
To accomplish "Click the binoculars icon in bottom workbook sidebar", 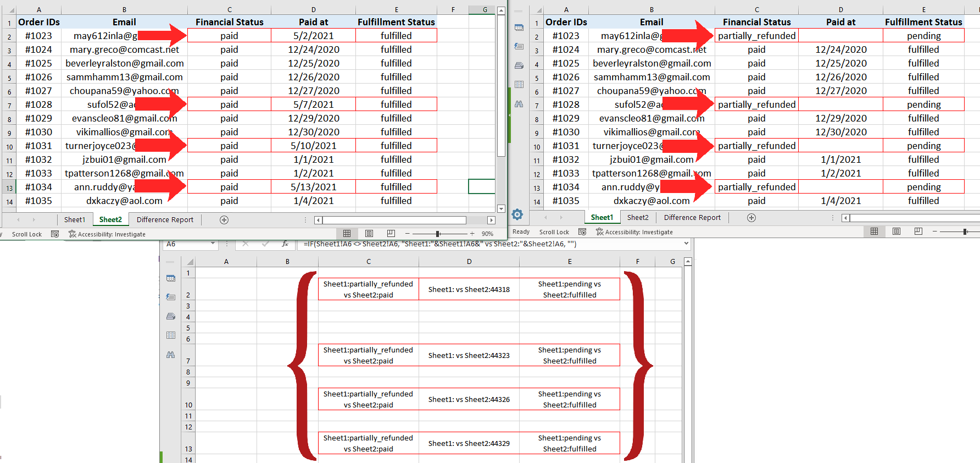I will (171, 355).
